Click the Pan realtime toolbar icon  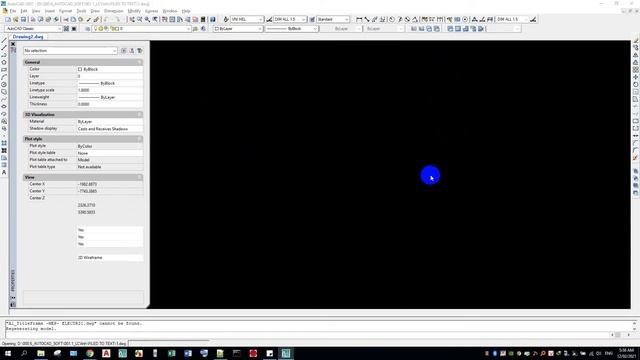132,19
